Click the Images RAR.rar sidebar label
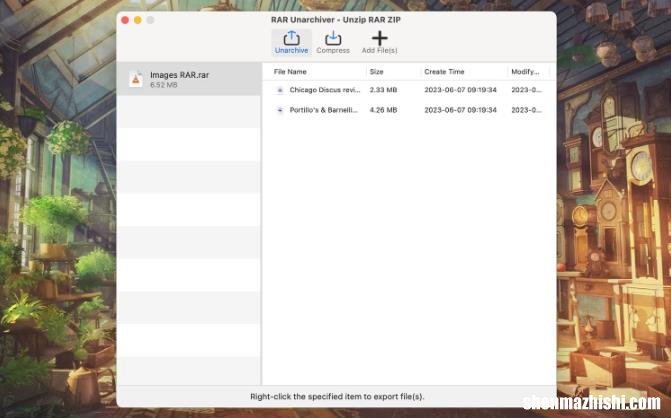 pos(179,75)
